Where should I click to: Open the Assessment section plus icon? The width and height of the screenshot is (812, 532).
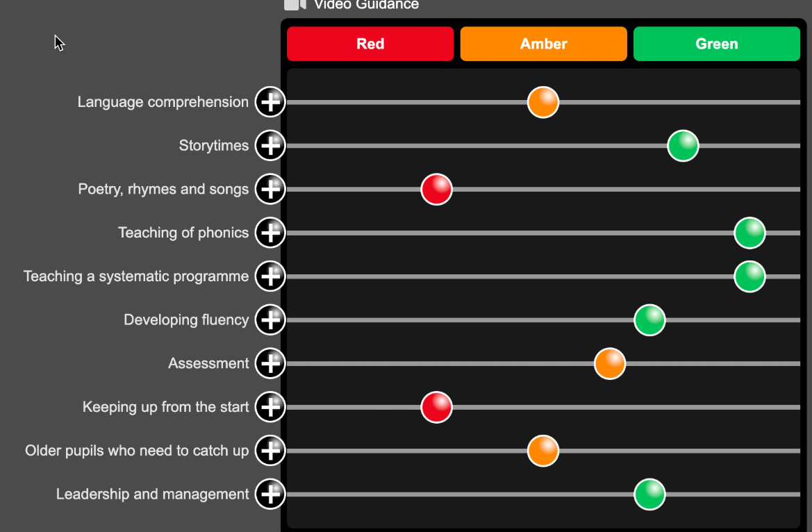point(270,363)
